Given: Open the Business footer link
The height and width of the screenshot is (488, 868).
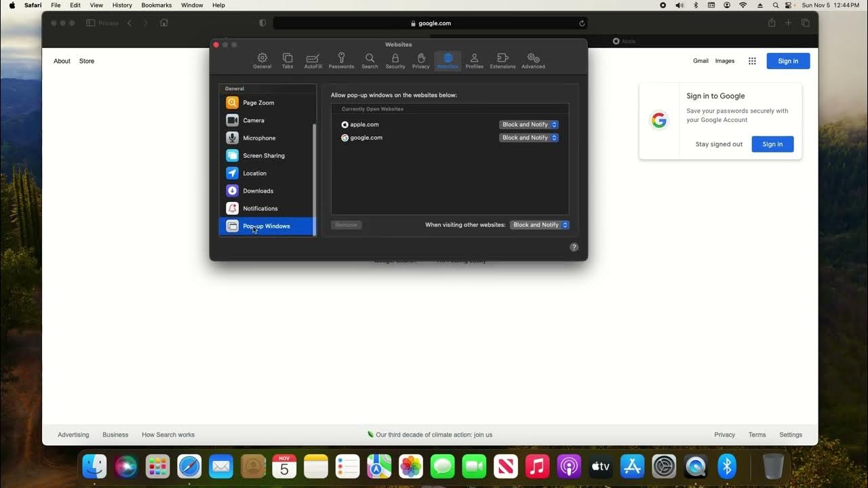Looking at the screenshot, I should tap(115, 435).
